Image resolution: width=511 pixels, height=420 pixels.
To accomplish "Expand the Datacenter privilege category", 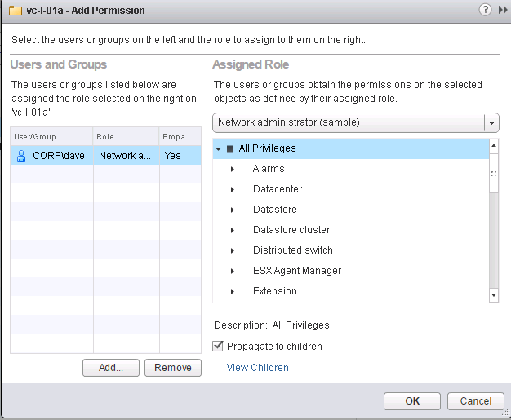I will click(x=233, y=189).
